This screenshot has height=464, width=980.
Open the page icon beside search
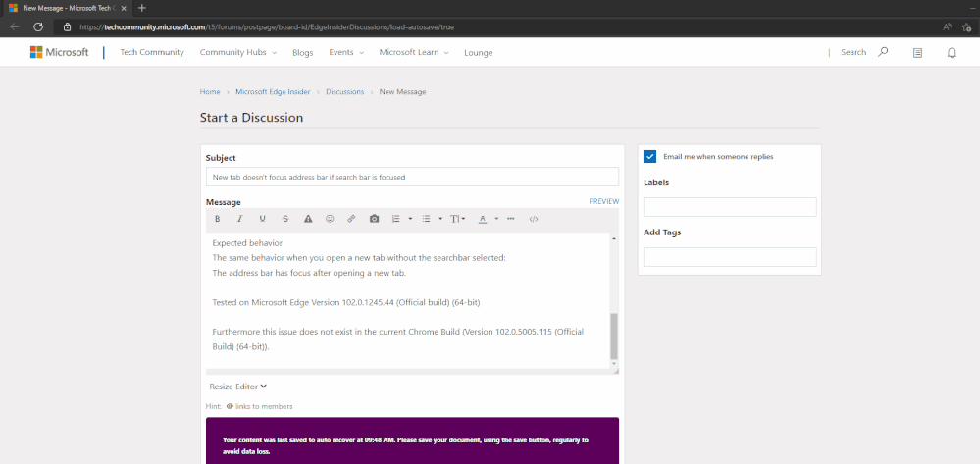coord(917,53)
